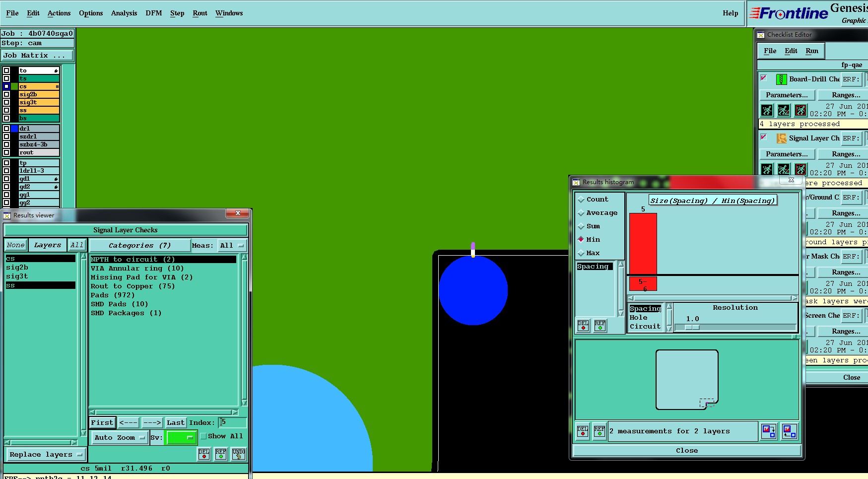
Task: Toggle display checkbox for layer sig2b
Action: 6,94
